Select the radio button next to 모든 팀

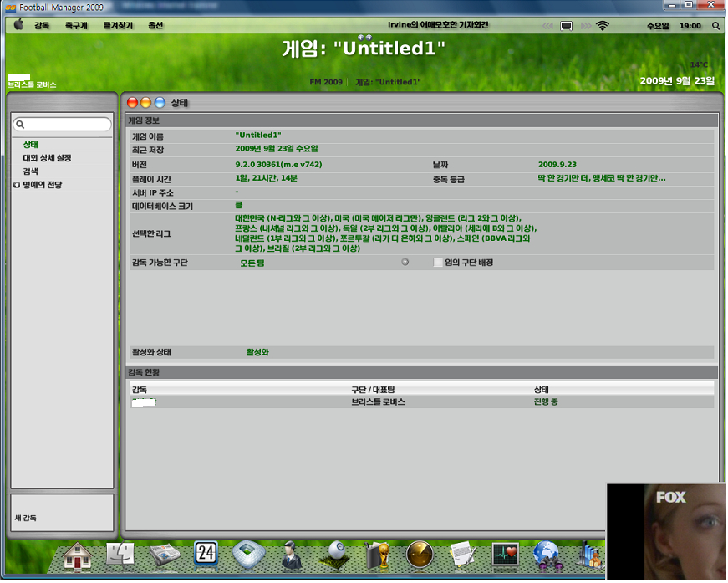point(405,262)
